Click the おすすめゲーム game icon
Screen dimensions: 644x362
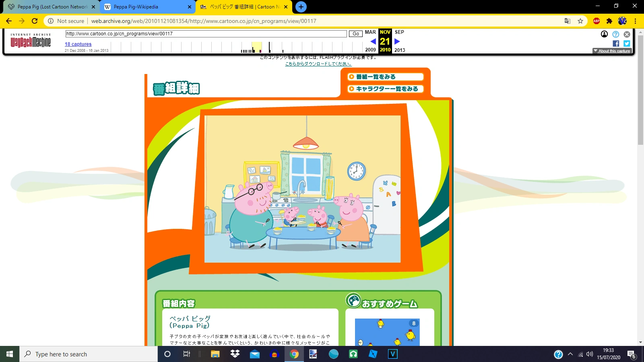click(x=353, y=300)
